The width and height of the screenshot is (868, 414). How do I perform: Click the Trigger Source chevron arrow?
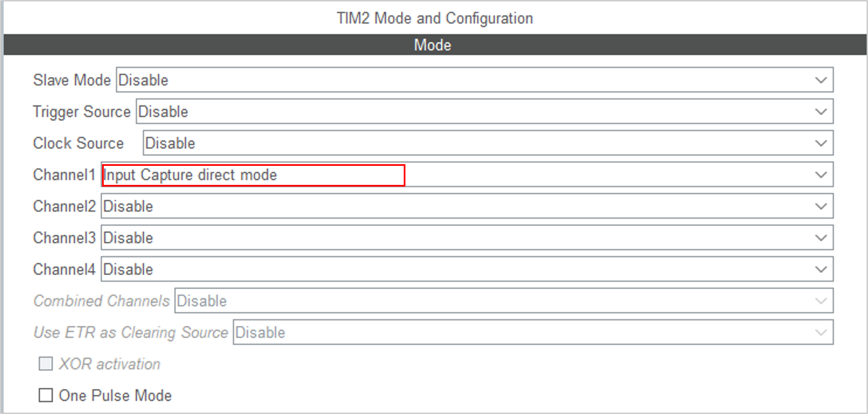(x=821, y=112)
